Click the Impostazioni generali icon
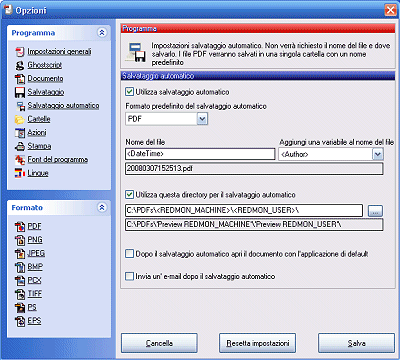Viewport: 400px width, 360px height. click(x=20, y=52)
